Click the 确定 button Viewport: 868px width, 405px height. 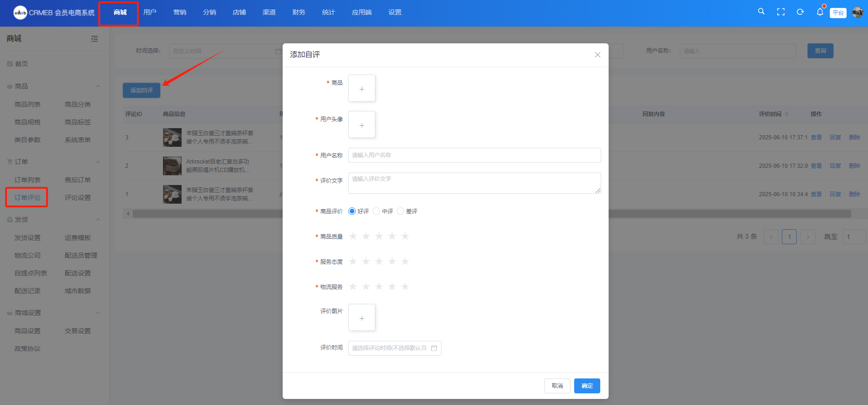click(x=587, y=386)
